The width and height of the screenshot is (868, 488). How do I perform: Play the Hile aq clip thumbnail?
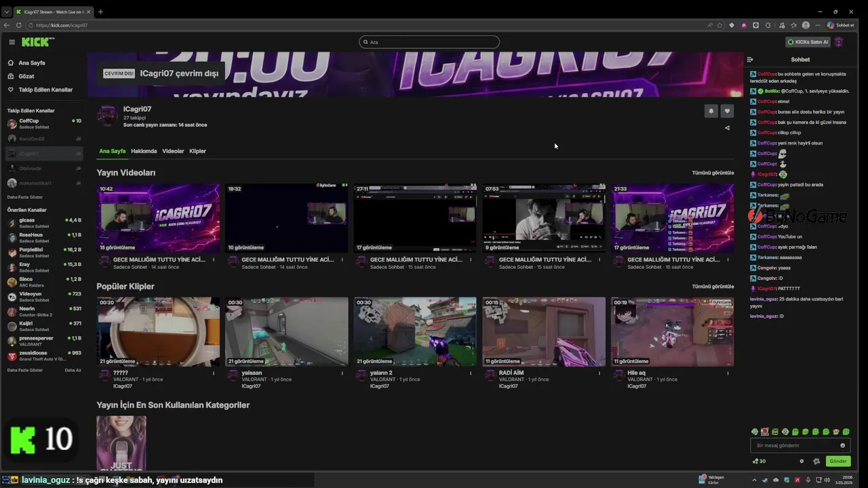click(x=673, y=332)
